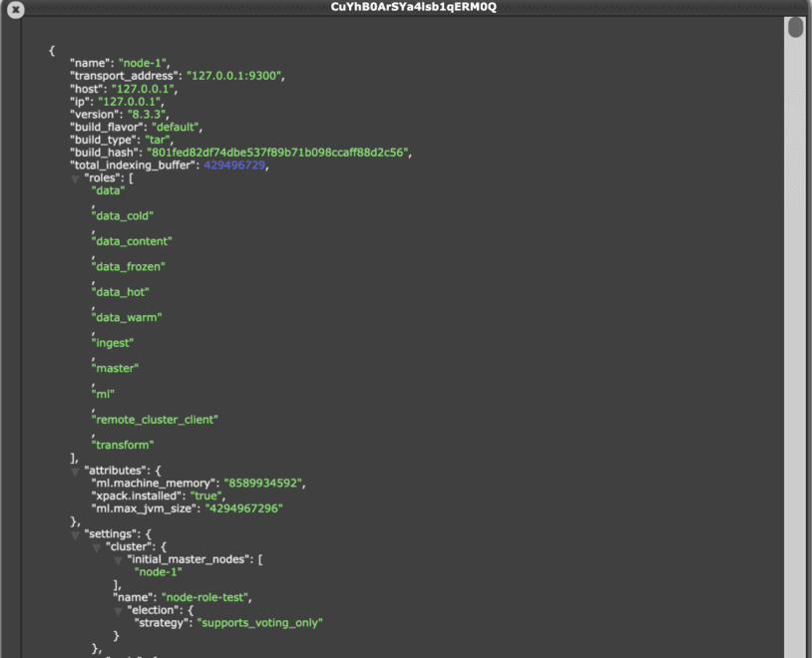This screenshot has width=812, height=658.
Task: Click the transport_address value 127.0.0.1:9300
Action: pyautogui.click(x=233, y=76)
